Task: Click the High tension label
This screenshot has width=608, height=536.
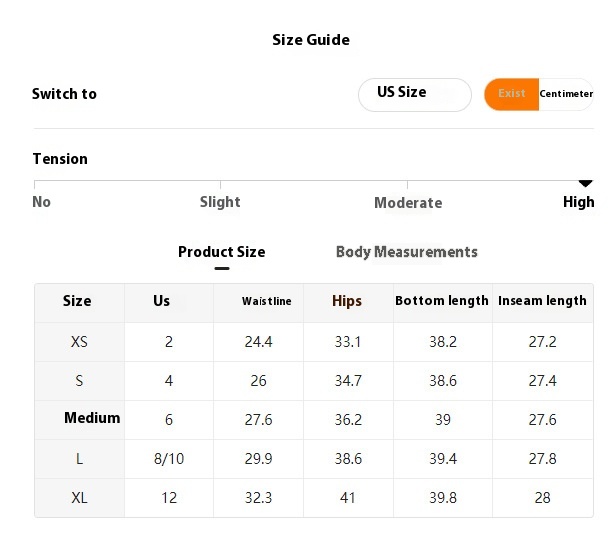Action: click(x=578, y=202)
